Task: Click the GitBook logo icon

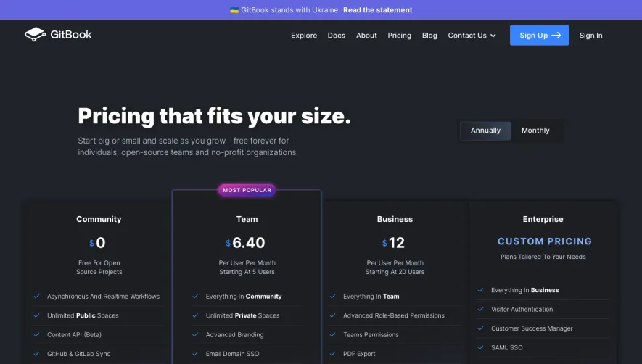Action: point(36,34)
